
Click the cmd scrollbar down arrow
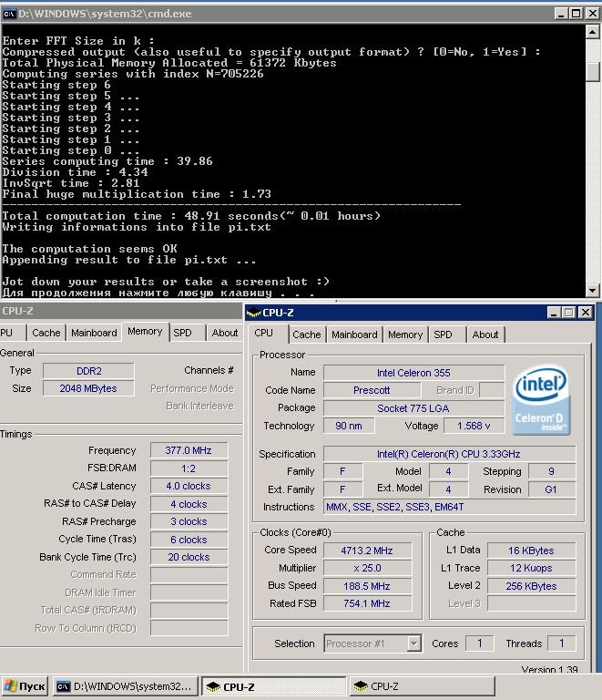(592, 290)
